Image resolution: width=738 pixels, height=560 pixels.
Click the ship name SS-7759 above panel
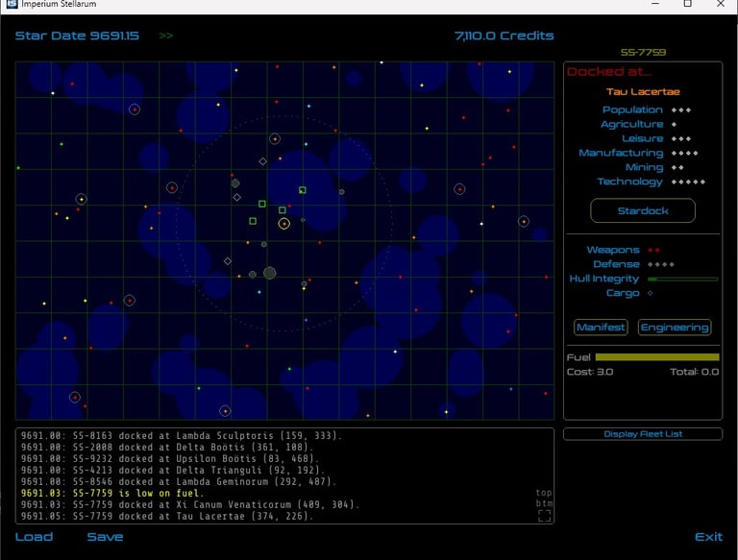[x=643, y=52]
